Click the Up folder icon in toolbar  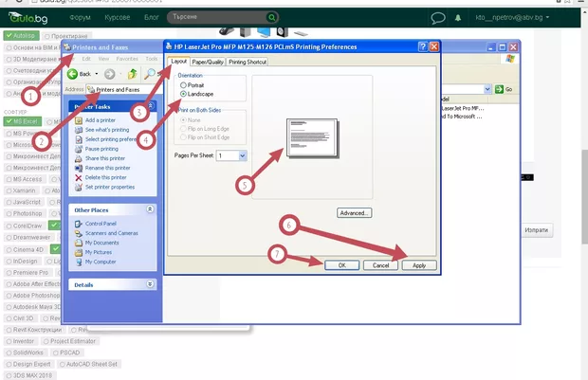(133, 74)
